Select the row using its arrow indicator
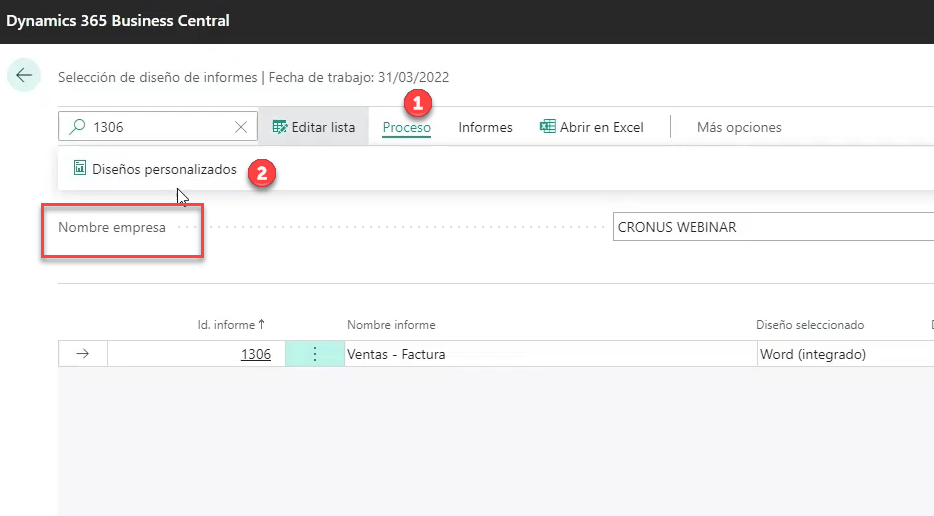Image resolution: width=934 pixels, height=516 pixels. click(x=83, y=354)
